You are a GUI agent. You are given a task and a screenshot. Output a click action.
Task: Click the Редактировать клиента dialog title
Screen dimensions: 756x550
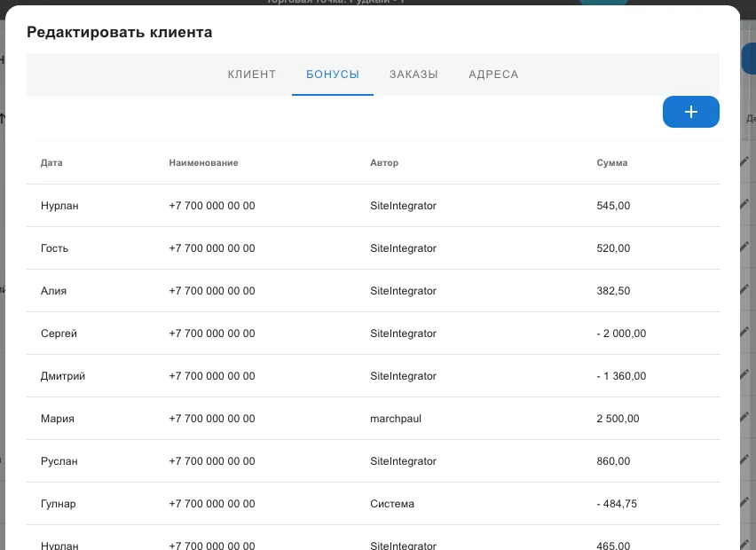click(120, 32)
